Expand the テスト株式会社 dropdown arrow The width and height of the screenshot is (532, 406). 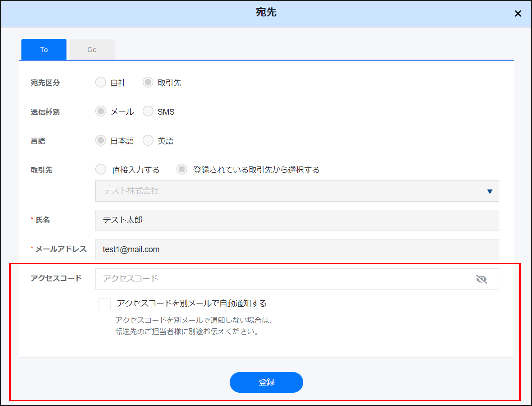[490, 191]
